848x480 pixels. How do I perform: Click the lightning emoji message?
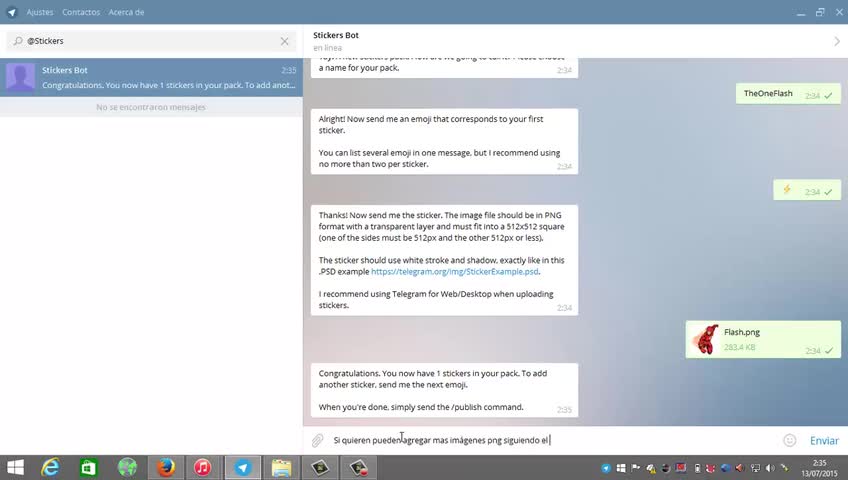click(x=807, y=190)
